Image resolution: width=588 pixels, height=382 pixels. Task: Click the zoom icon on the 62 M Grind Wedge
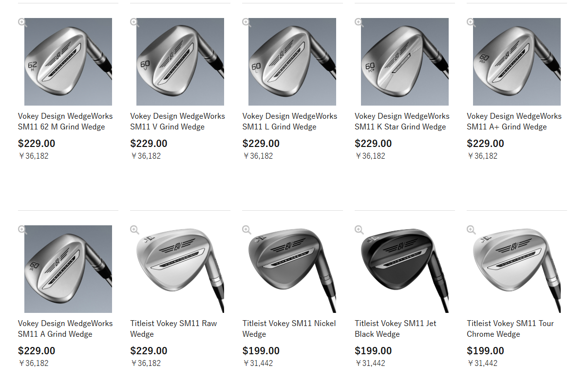tap(22, 22)
